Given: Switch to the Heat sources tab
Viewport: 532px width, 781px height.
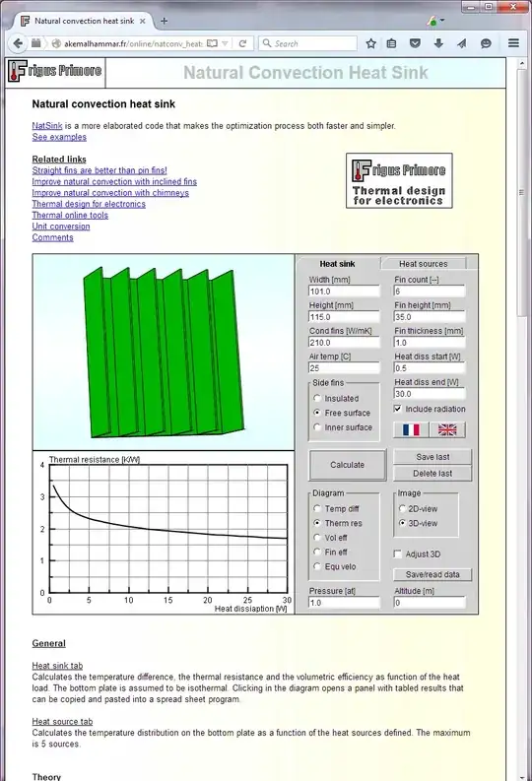Looking at the screenshot, I should [x=423, y=264].
